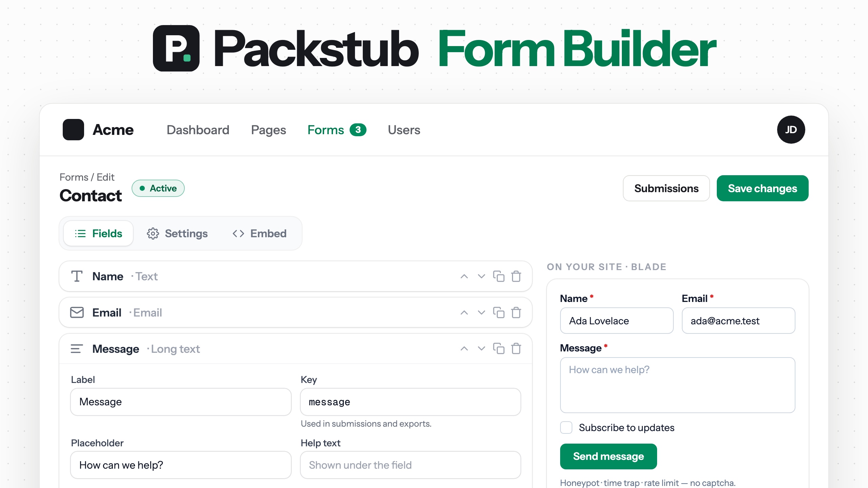Click preview Email input ada@acme.test

[738, 321]
